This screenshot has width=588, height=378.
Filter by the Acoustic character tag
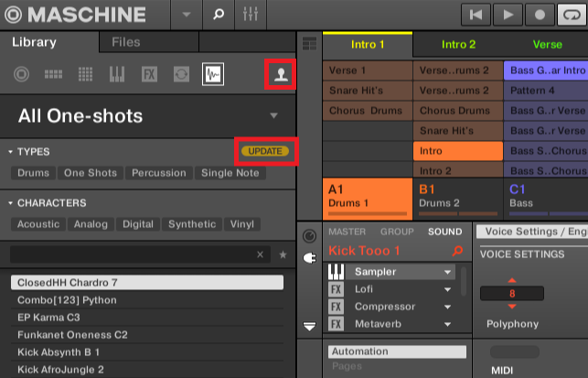click(x=38, y=224)
